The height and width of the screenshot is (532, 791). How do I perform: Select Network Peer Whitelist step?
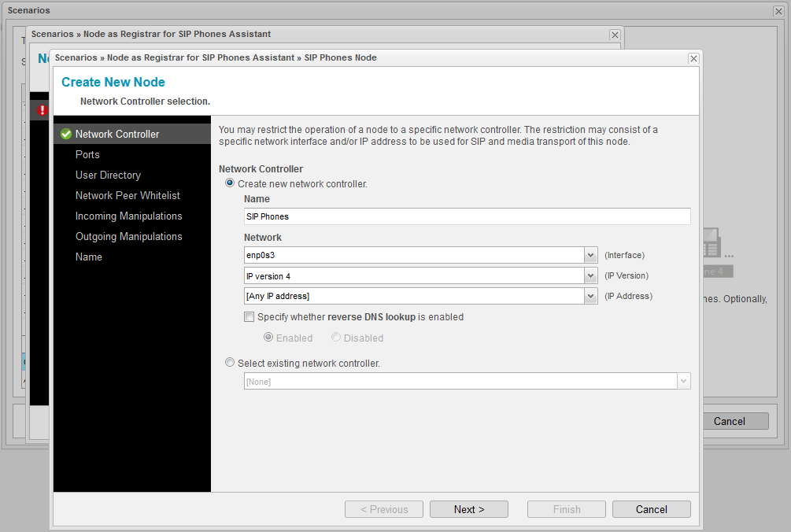point(128,196)
